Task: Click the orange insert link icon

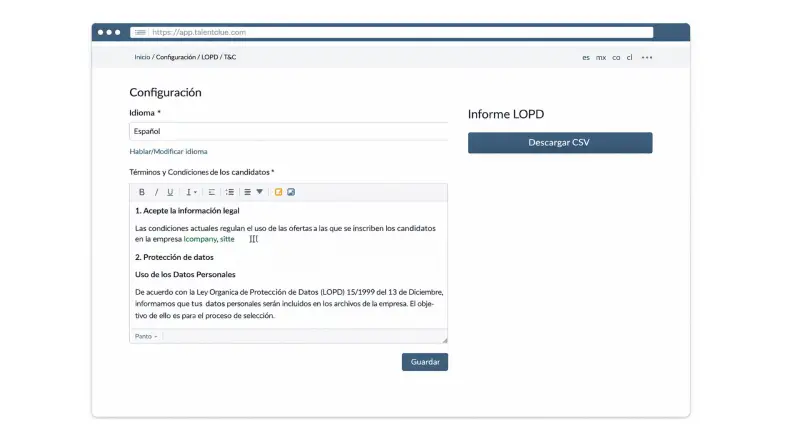Action: tap(278, 192)
